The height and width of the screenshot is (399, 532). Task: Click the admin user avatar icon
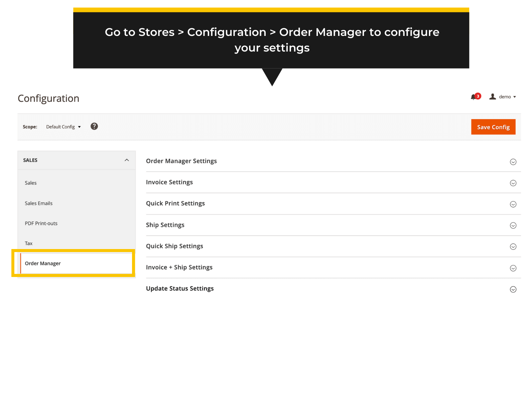coord(492,97)
